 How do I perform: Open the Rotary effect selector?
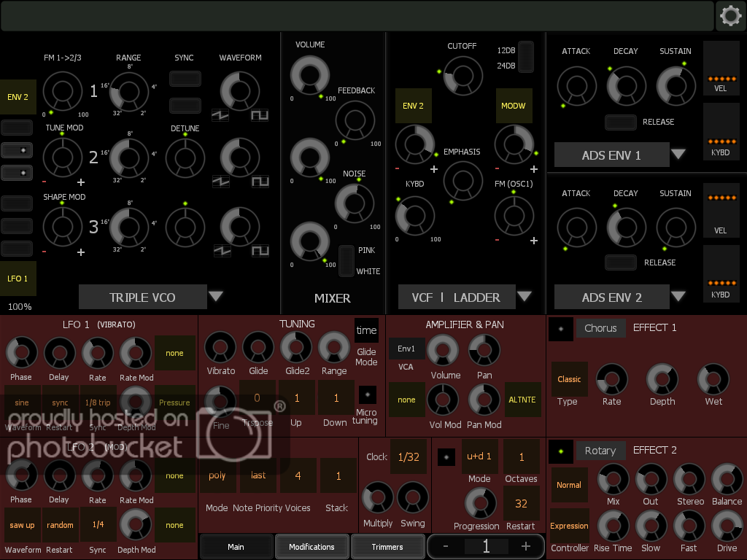[x=601, y=451]
